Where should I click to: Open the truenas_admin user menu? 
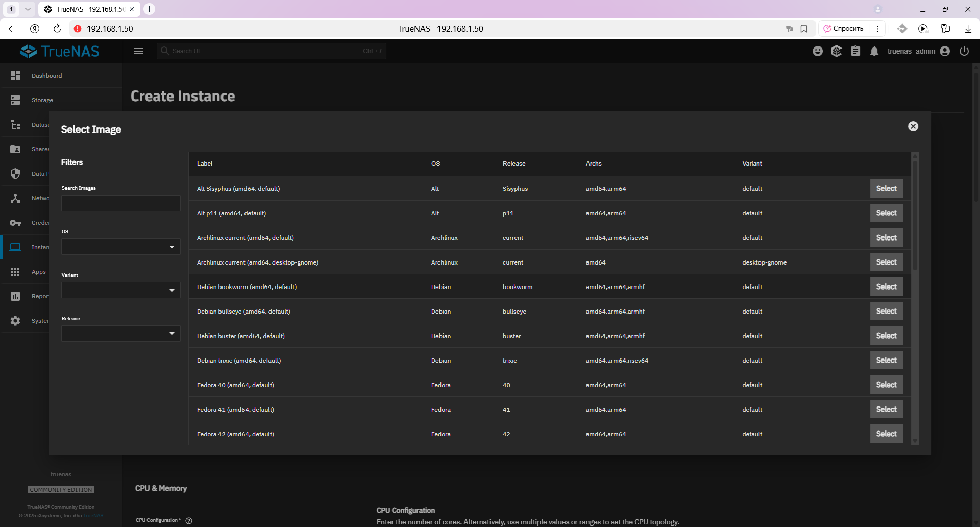click(x=918, y=51)
